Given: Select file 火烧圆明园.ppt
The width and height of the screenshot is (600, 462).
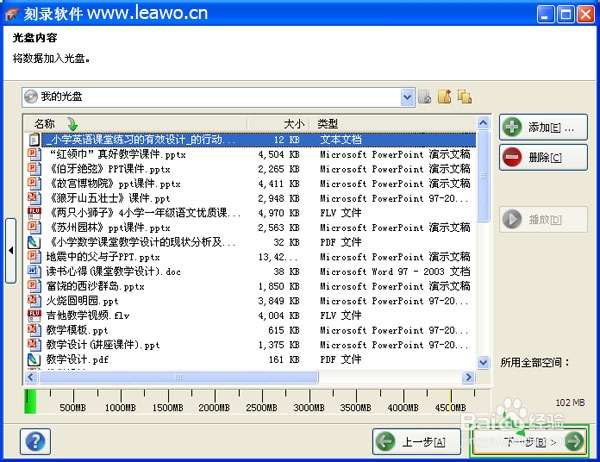Looking at the screenshot, I should tap(251, 301).
